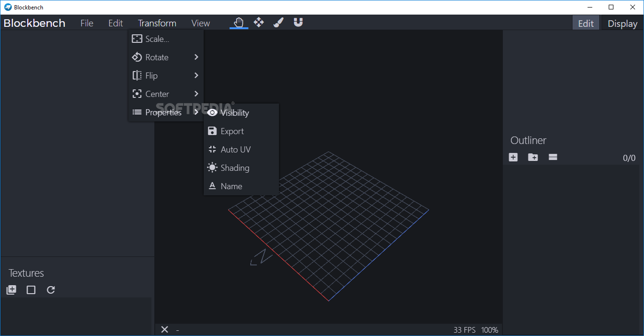Switch to the Display mode tab
The width and height of the screenshot is (644, 336).
tap(622, 23)
